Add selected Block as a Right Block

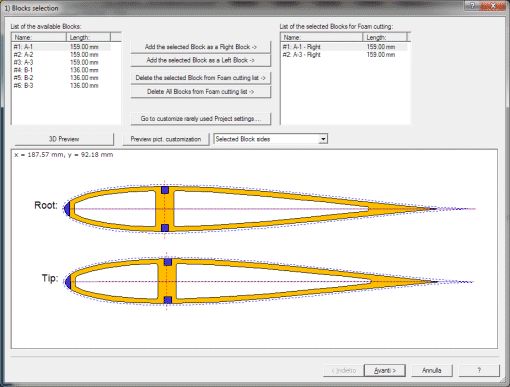pyautogui.click(x=201, y=47)
